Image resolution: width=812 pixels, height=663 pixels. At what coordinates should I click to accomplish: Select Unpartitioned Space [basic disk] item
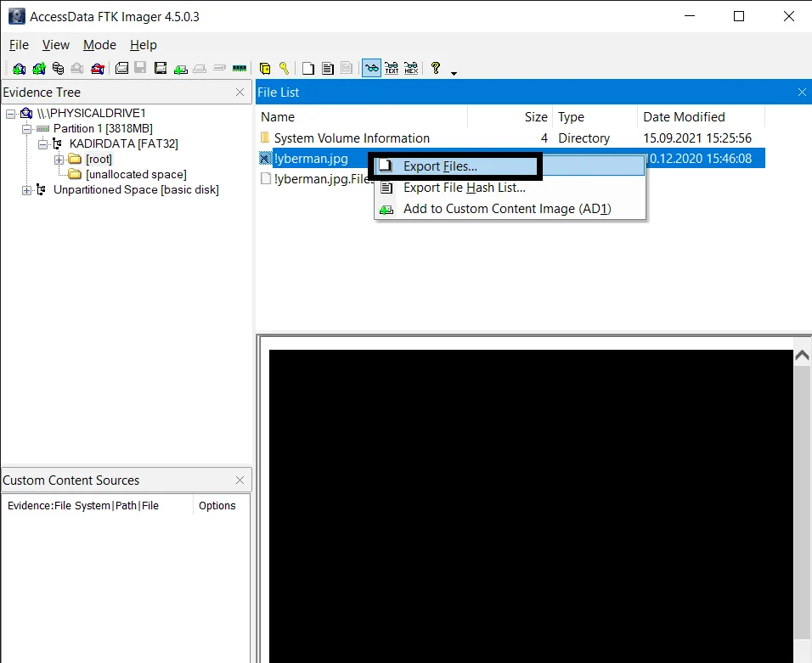click(x=136, y=189)
